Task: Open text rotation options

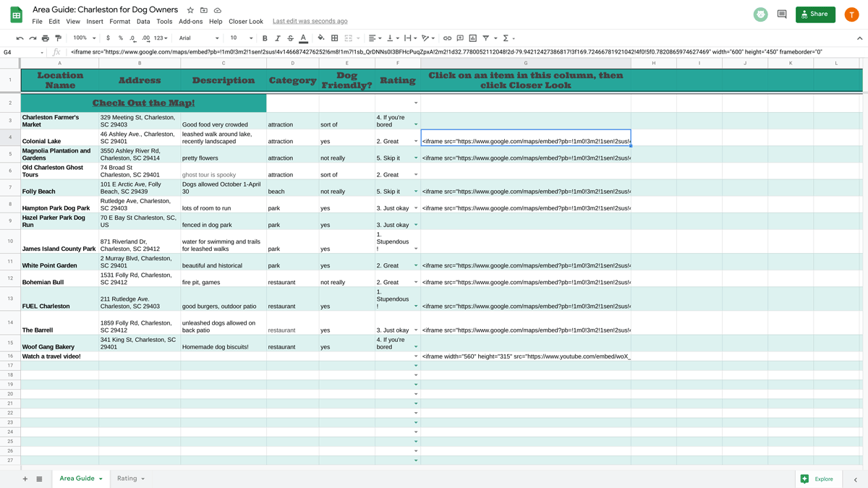Action: click(x=427, y=38)
